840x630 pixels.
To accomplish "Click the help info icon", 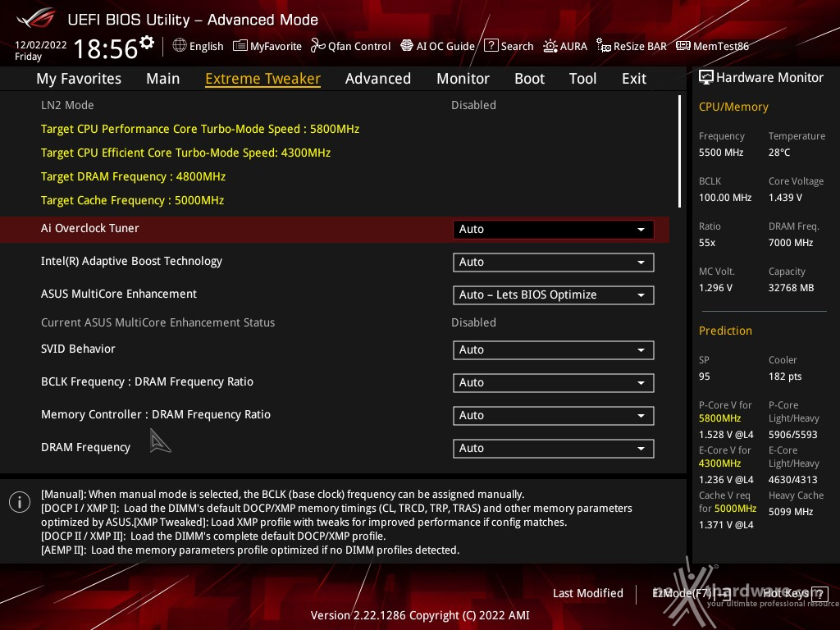I will 20,502.
